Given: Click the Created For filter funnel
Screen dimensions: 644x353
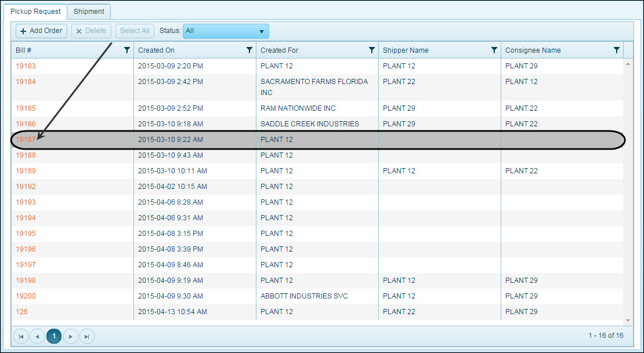Looking at the screenshot, I should 372,50.
